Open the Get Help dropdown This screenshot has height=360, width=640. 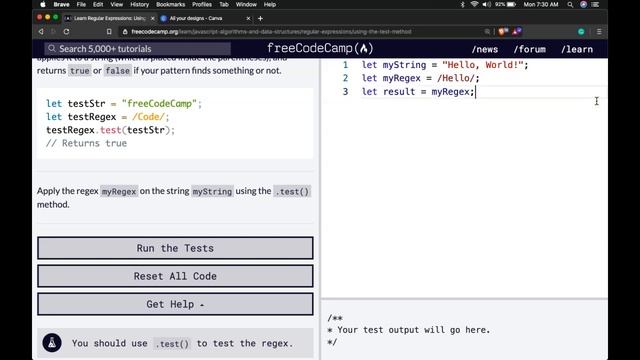click(175, 304)
